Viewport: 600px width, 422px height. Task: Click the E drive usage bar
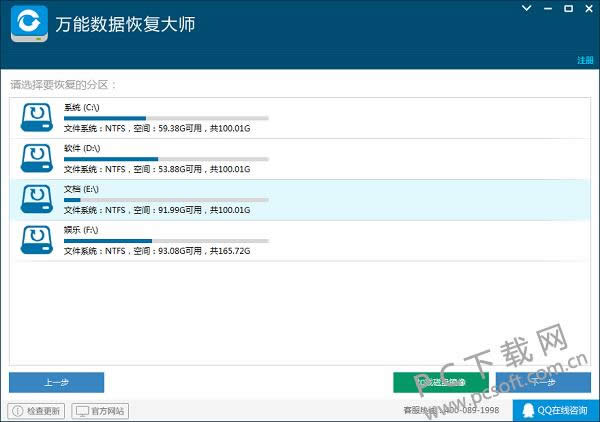(x=166, y=200)
